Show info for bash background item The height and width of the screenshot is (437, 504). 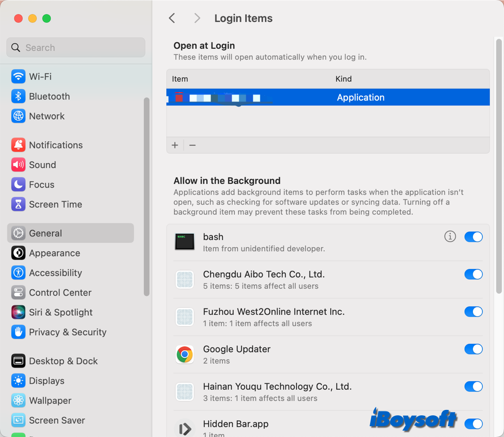click(450, 237)
